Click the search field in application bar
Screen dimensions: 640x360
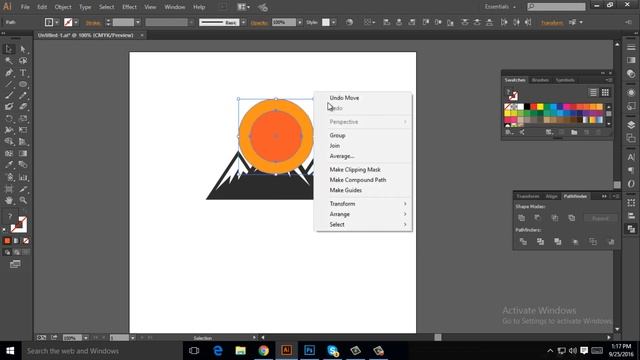556,7
